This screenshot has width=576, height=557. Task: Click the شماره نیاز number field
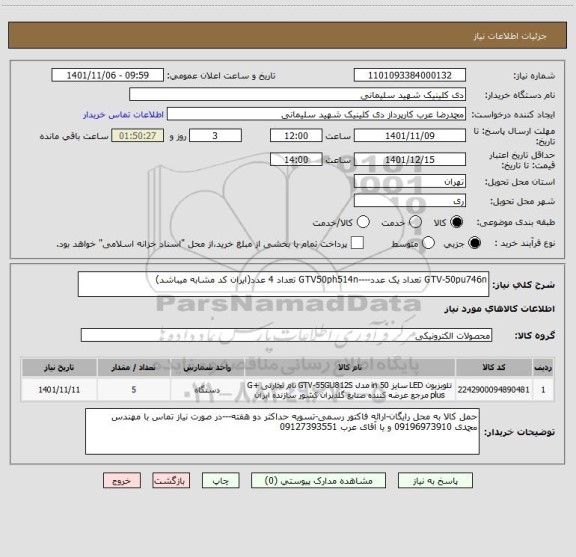(x=410, y=75)
